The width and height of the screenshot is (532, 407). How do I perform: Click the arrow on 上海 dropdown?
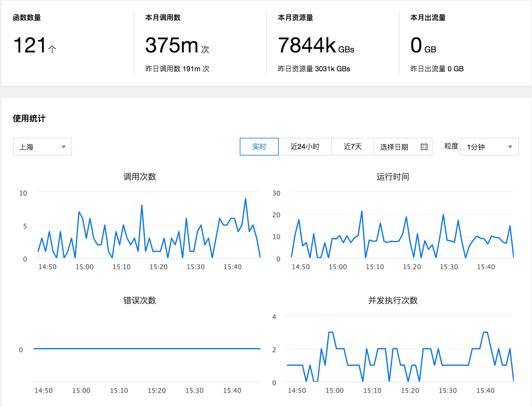pos(63,147)
